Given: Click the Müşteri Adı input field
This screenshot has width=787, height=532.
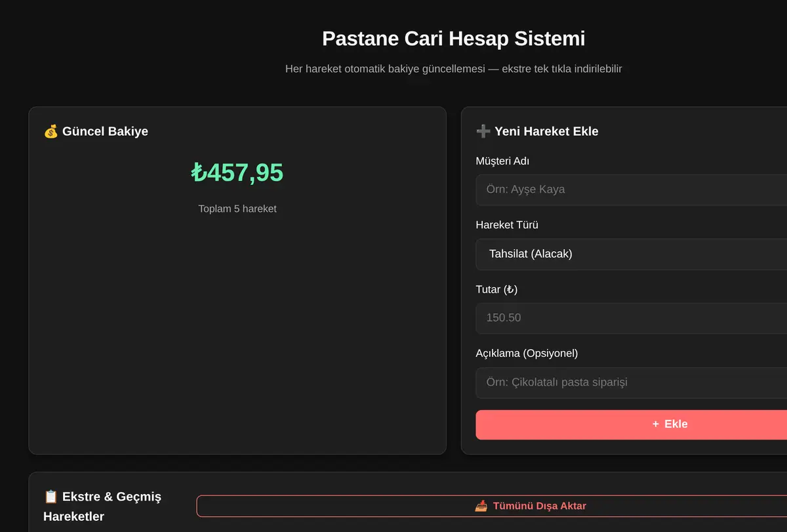Looking at the screenshot, I should pos(631,190).
